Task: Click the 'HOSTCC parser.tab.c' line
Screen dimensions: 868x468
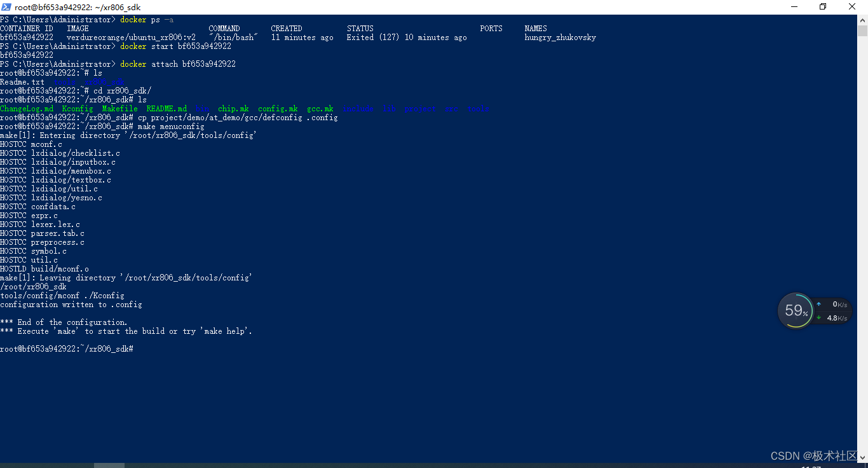Action: click(42, 233)
